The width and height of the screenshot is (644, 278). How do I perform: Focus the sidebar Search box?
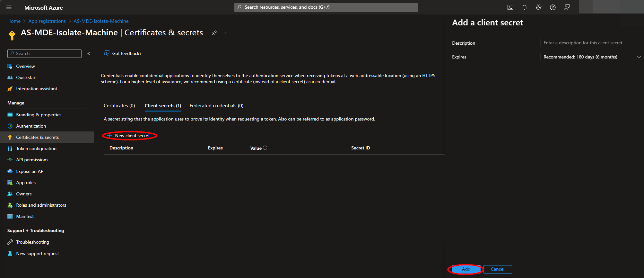(x=44, y=53)
